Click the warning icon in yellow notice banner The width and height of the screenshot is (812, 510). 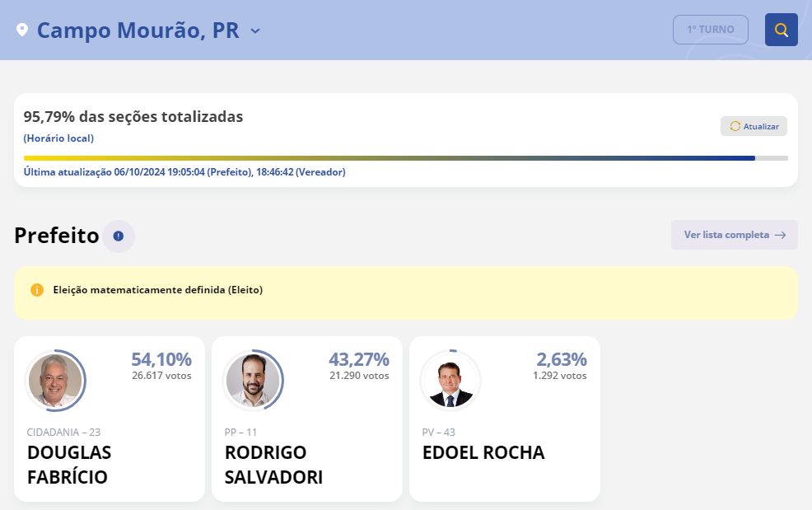pyautogui.click(x=37, y=290)
